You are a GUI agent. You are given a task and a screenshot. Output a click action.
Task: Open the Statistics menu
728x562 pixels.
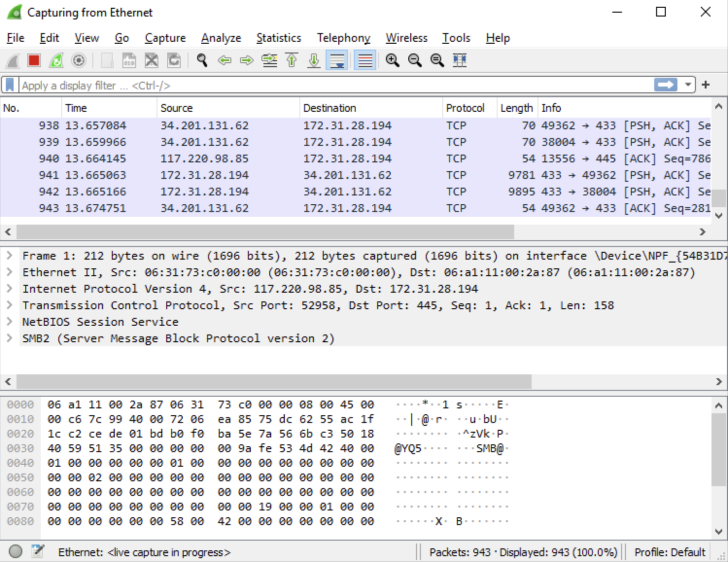278,38
